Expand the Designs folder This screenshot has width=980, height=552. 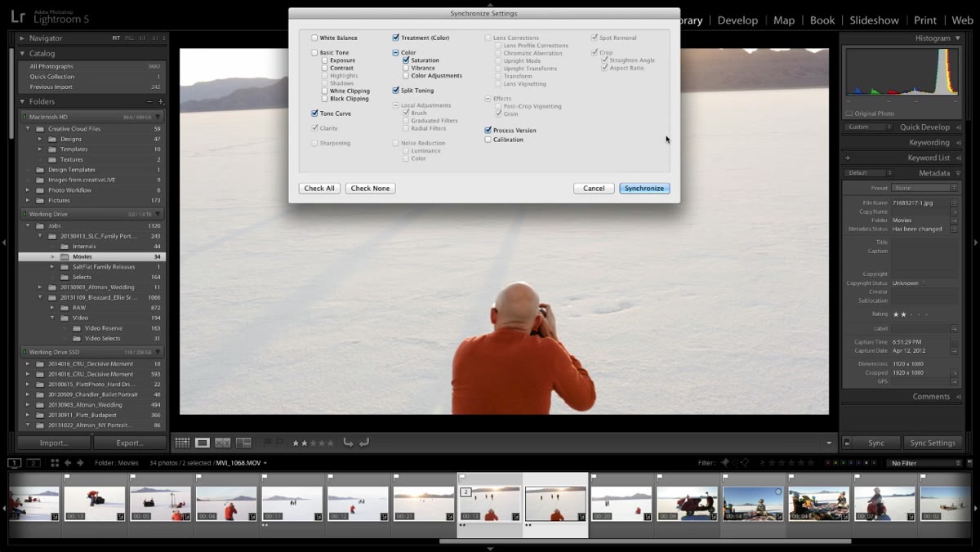40,139
